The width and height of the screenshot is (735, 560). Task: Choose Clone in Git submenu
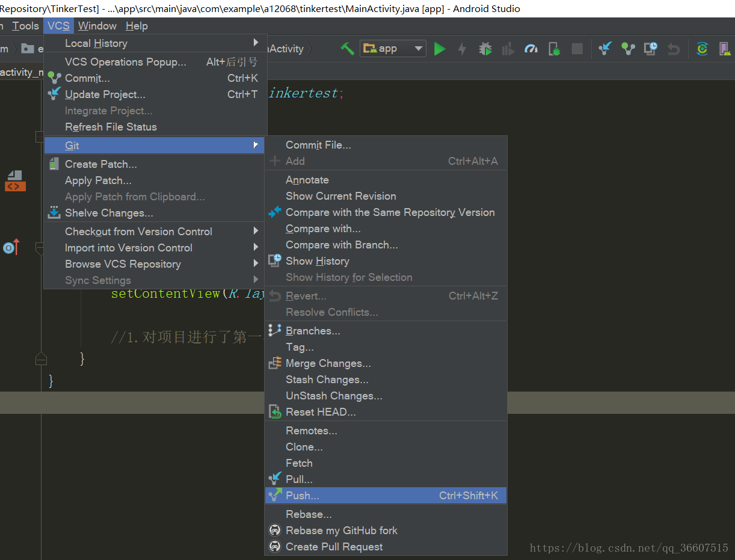coord(386,447)
